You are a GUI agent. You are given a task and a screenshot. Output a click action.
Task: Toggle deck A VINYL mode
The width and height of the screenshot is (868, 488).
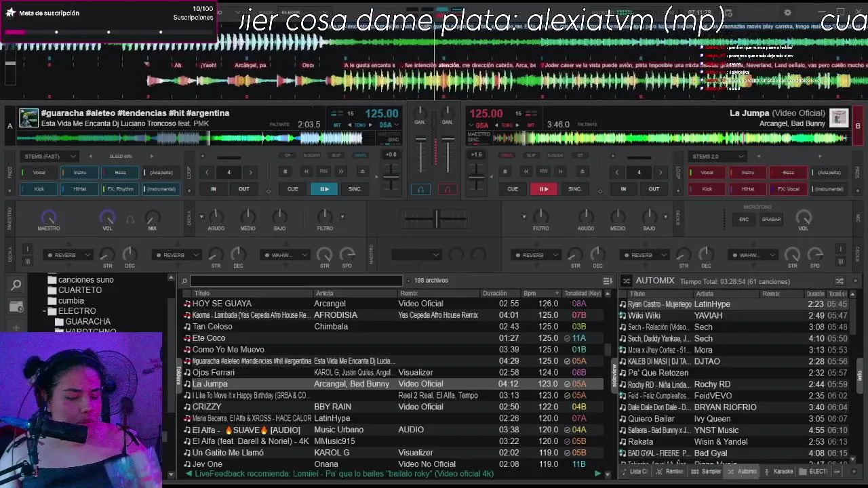360,155
